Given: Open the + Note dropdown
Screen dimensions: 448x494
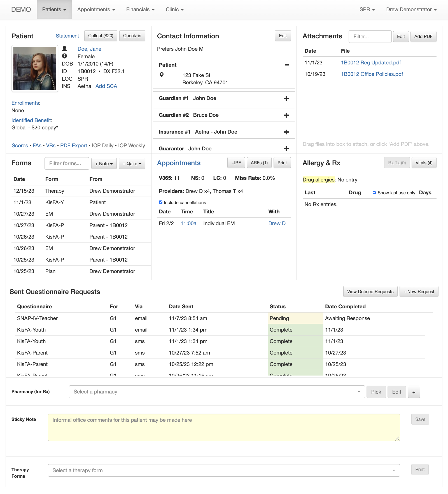Looking at the screenshot, I should [x=104, y=164].
